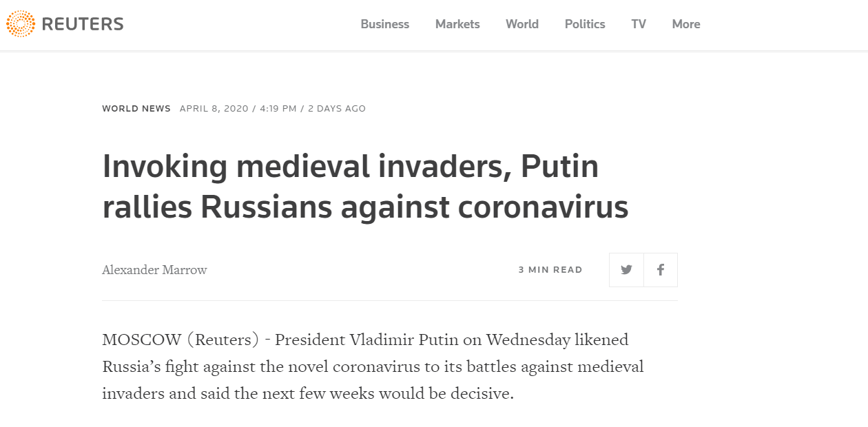Click the "2 DAYS AGO" label
The image size is (868, 427).
point(337,109)
